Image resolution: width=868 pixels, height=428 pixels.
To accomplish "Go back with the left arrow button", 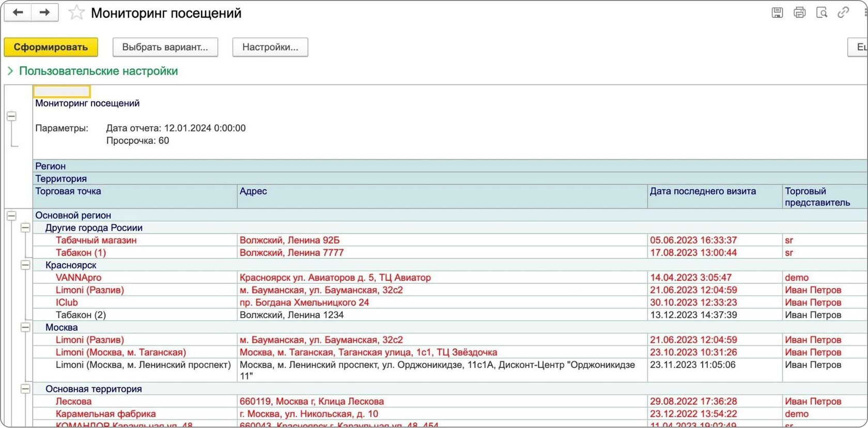I will [x=18, y=12].
